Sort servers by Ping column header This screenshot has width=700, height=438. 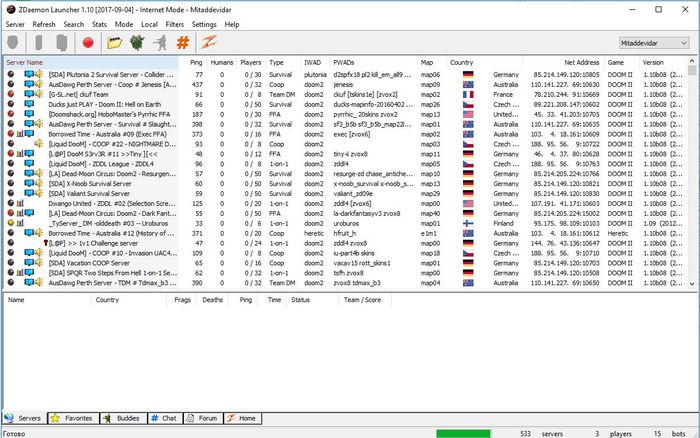coord(195,62)
